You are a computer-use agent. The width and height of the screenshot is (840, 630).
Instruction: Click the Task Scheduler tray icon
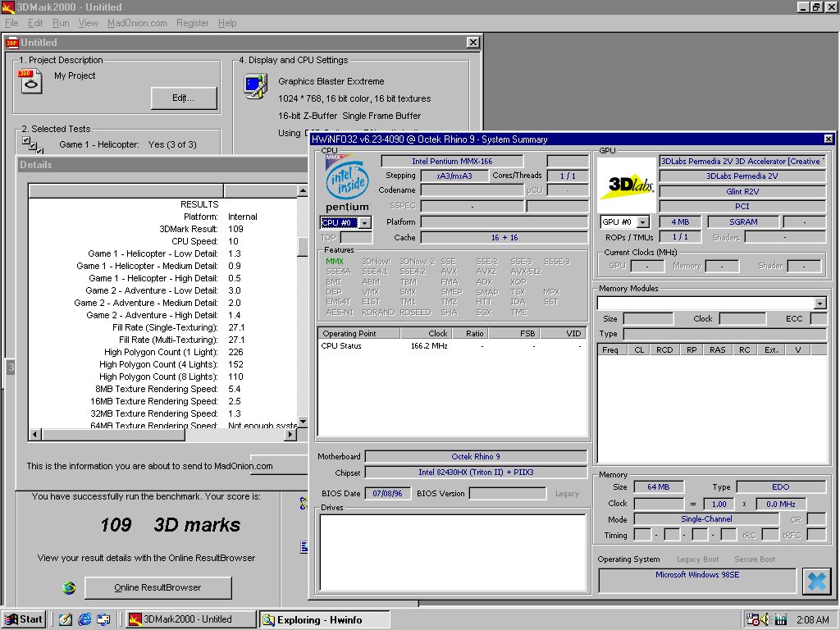pyautogui.click(x=753, y=620)
